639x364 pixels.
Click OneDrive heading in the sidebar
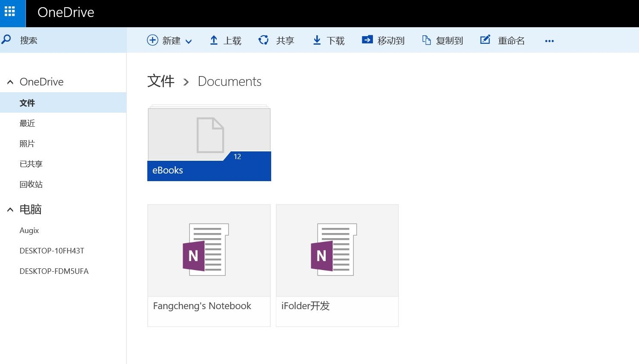point(41,82)
